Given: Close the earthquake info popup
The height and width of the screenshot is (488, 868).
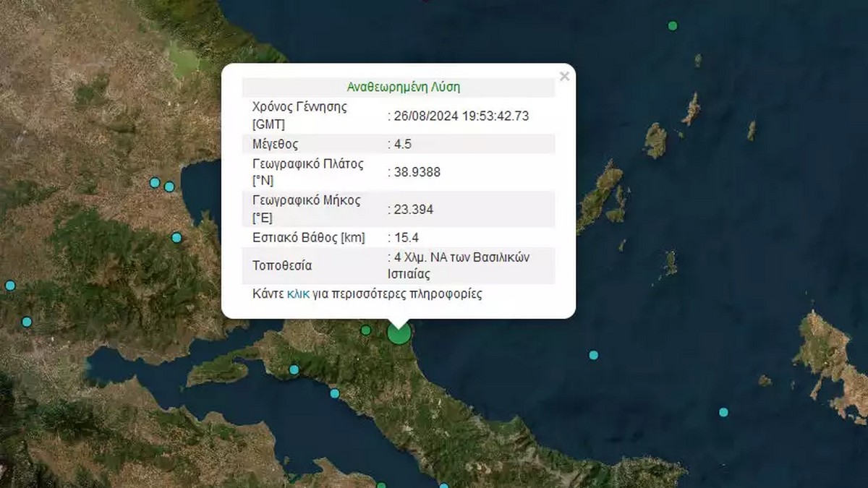Looking at the screenshot, I should (x=564, y=77).
